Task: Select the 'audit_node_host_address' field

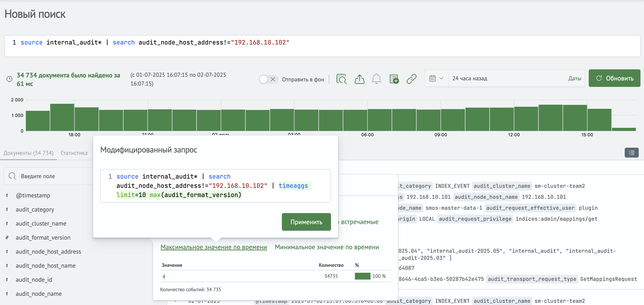Action: [48, 251]
